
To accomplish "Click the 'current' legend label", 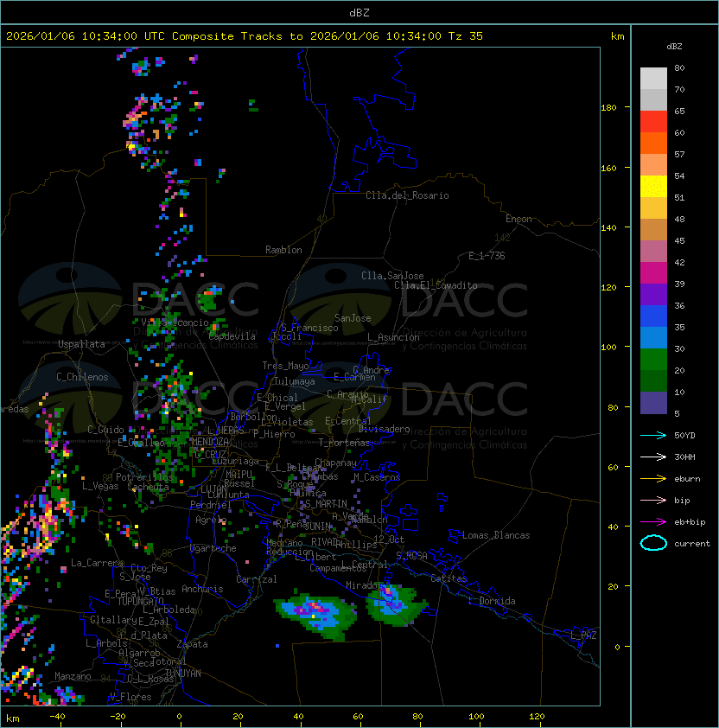I will [692, 543].
